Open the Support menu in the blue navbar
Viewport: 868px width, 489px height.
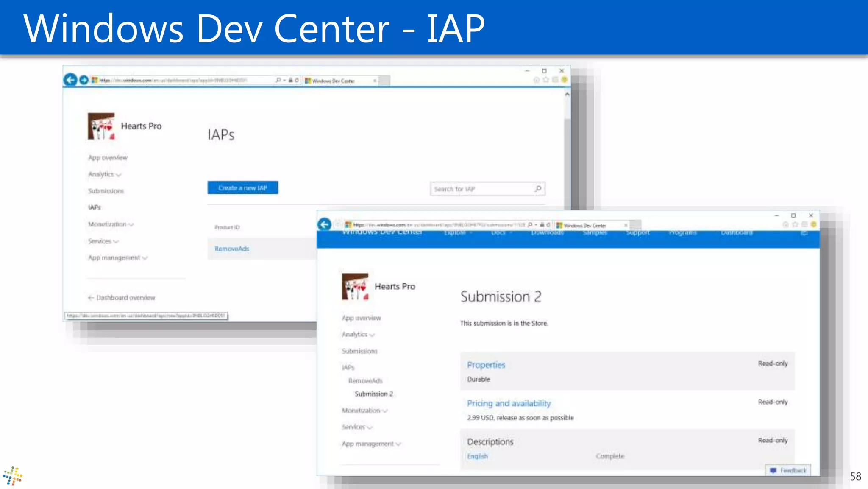point(638,233)
